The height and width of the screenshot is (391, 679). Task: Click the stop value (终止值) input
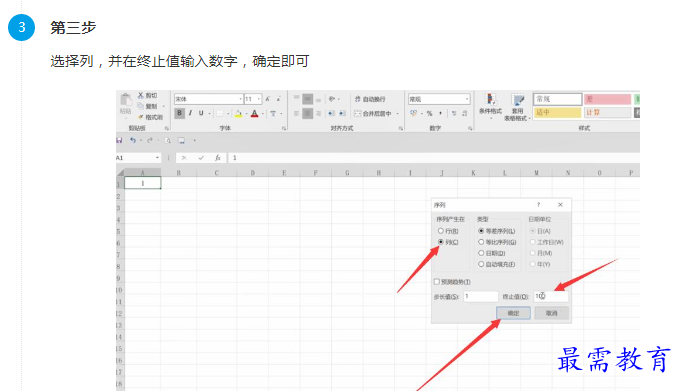click(550, 297)
